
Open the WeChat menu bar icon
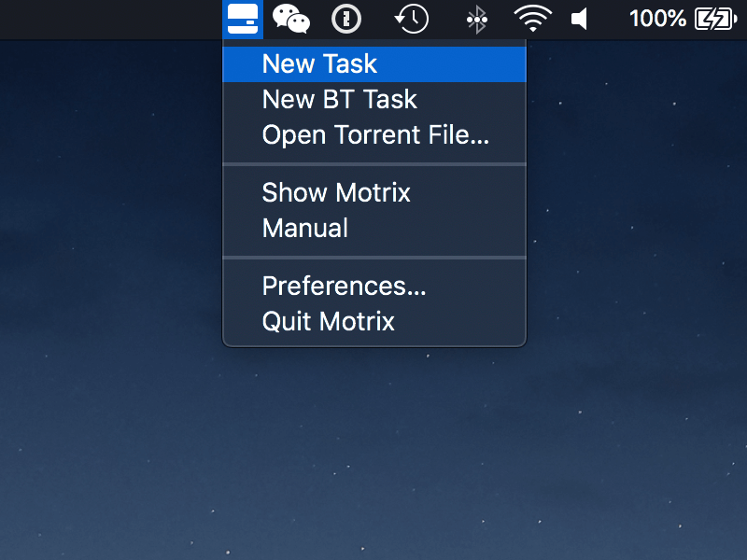pyautogui.click(x=291, y=19)
